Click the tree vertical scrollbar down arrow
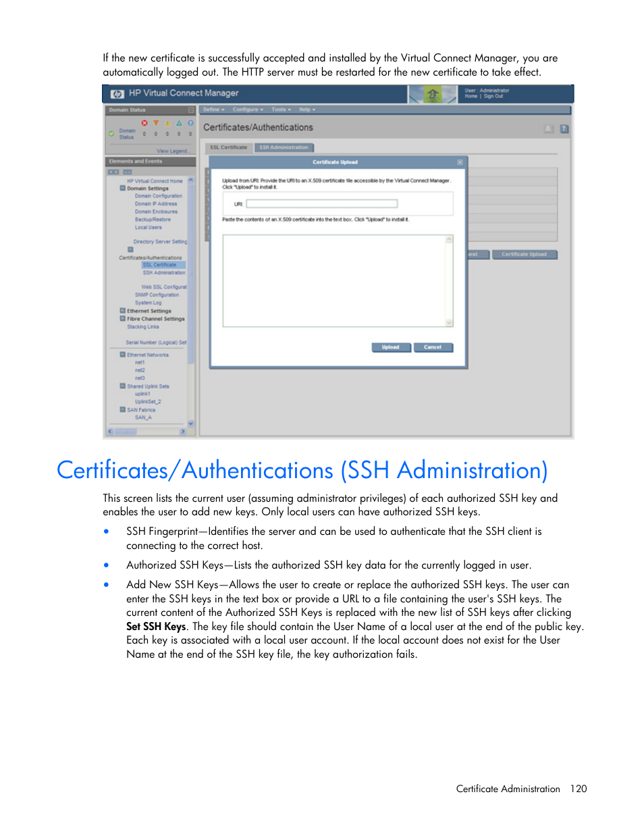 point(191,423)
